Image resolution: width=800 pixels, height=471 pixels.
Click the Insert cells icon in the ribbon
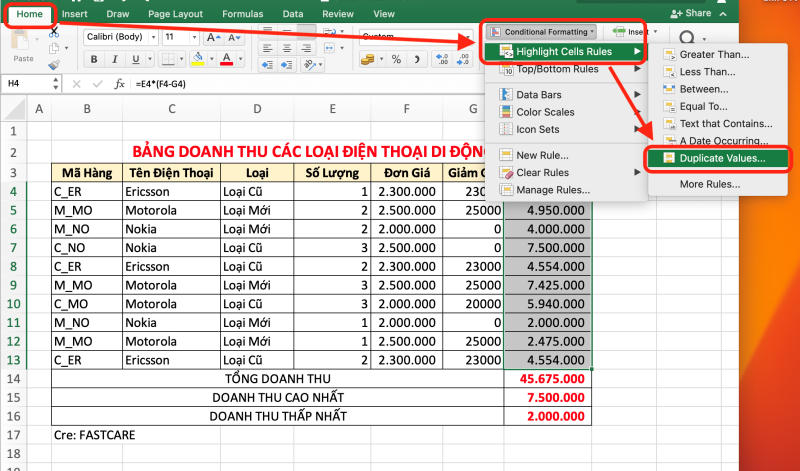coord(619,32)
